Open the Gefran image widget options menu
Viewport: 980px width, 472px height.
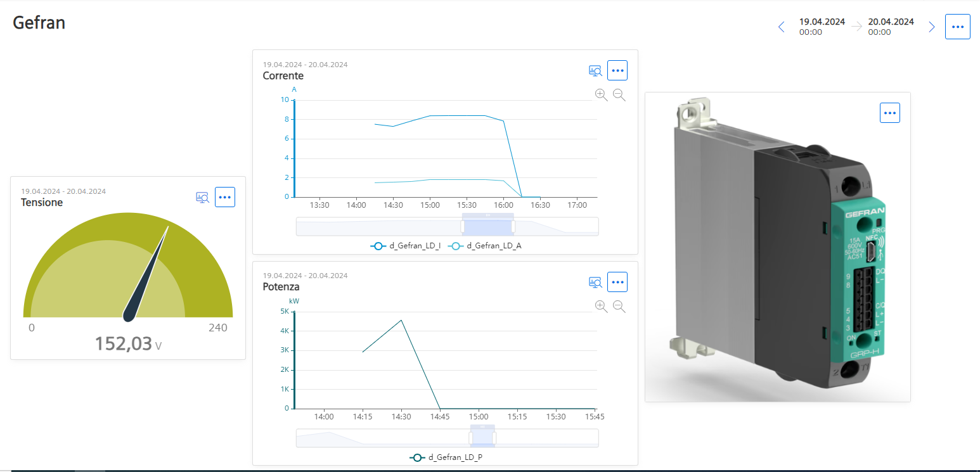(889, 113)
